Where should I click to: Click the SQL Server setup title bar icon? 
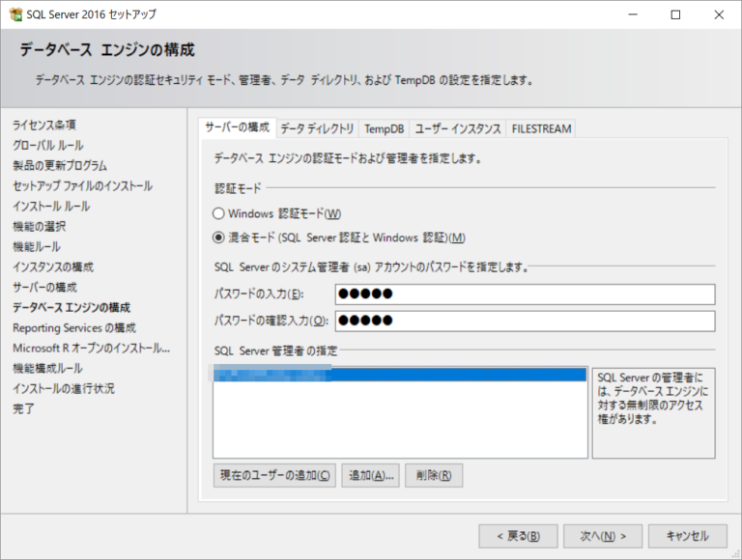pos(14,14)
